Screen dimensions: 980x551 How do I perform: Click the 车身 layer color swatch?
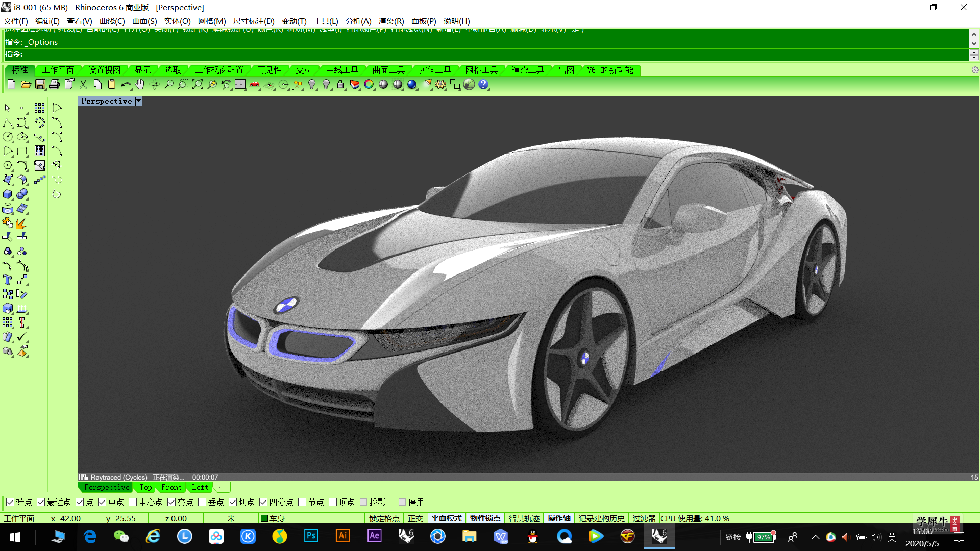click(x=264, y=518)
